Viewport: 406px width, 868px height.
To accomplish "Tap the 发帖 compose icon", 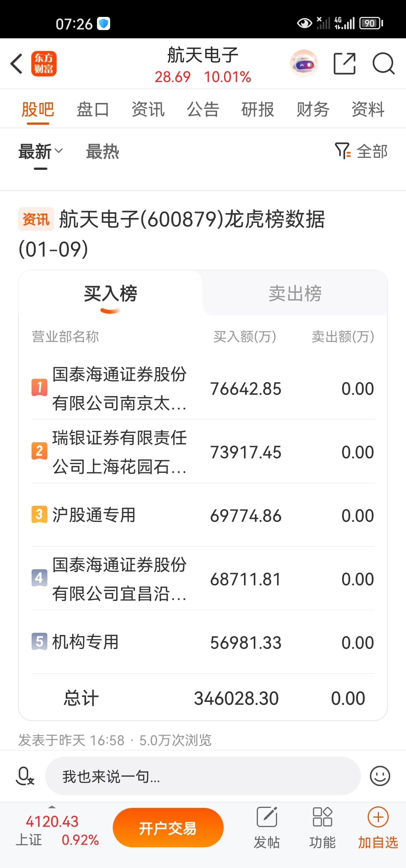I will click(267, 817).
